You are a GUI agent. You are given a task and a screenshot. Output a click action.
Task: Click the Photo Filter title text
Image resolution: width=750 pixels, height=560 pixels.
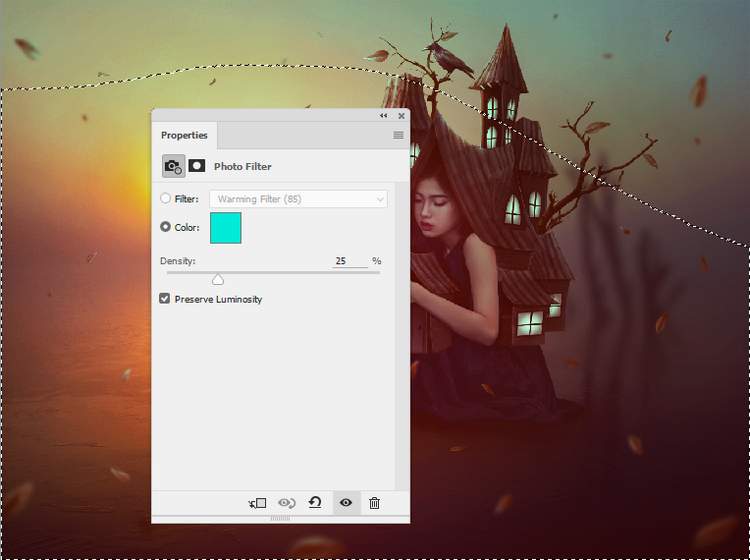[x=243, y=166]
